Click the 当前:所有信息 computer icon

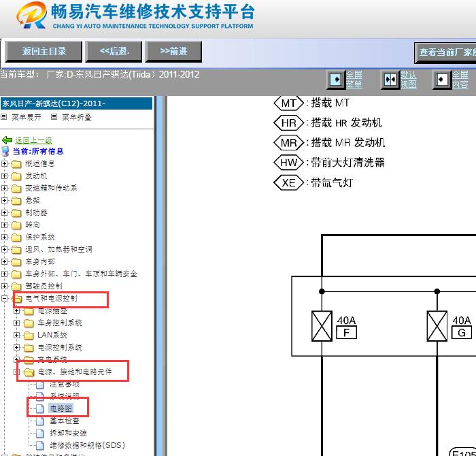[x=5, y=151]
